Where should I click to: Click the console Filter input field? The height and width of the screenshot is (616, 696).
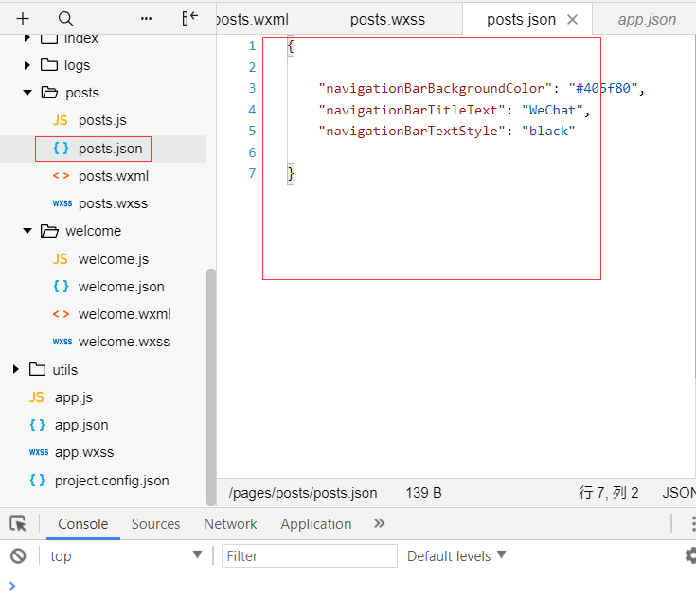[309, 556]
